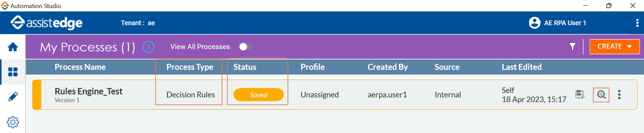The width and height of the screenshot is (644, 133).
Task: Click the assistedge logo
Action: pos(47,23)
